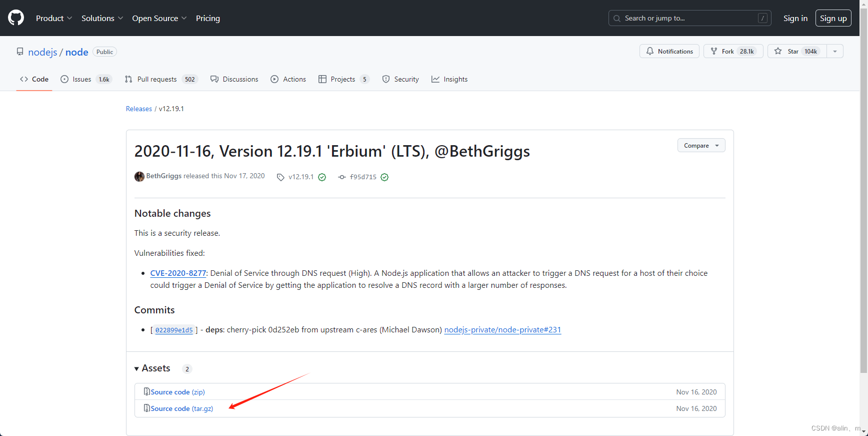Image resolution: width=868 pixels, height=436 pixels.
Task: Focus the Search or jump to field
Action: click(x=689, y=18)
